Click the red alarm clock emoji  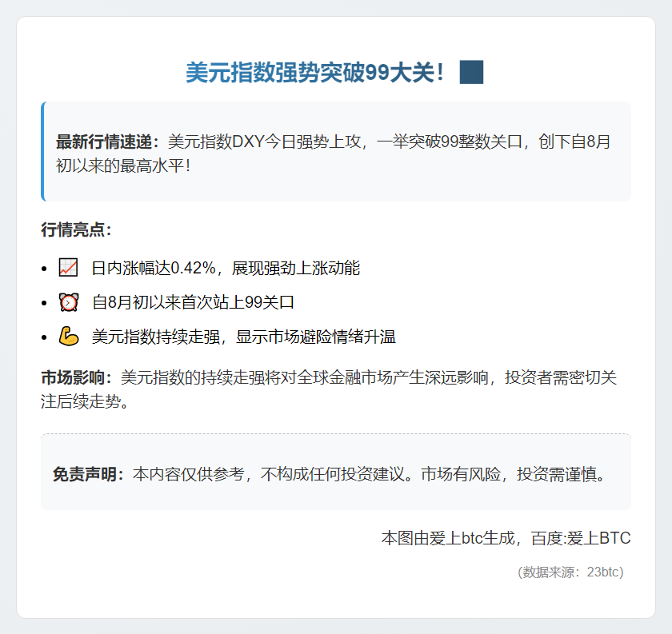(x=69, y=302)
